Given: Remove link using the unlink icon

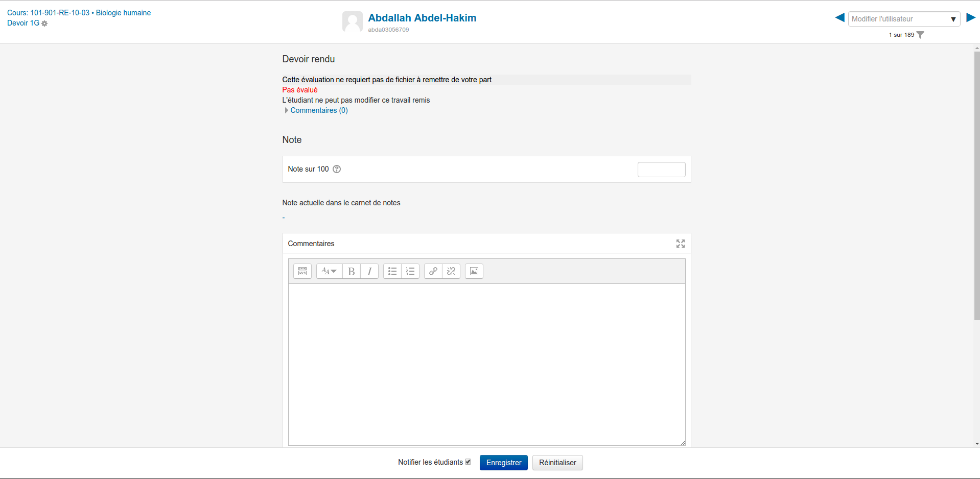Looking at the screenshot, I should [451, 271].
